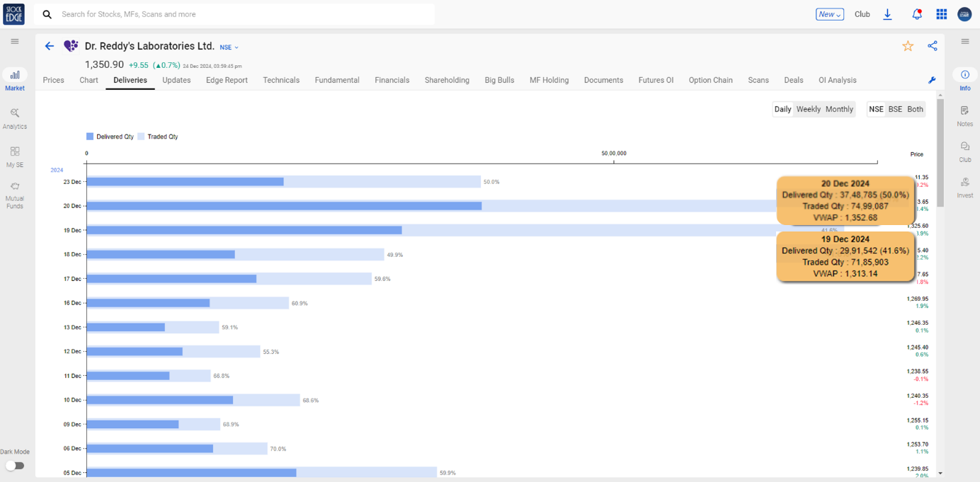Expand the NSE exchange dropdown
The width and height of the screenshot is (980, 482).
(229, 47)
